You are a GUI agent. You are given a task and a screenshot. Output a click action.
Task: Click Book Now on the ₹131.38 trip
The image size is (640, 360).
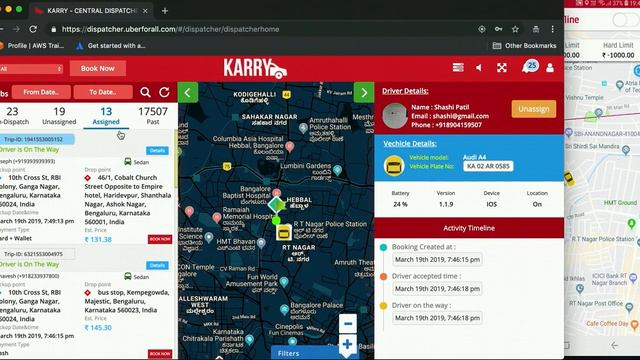pos(160,239)
